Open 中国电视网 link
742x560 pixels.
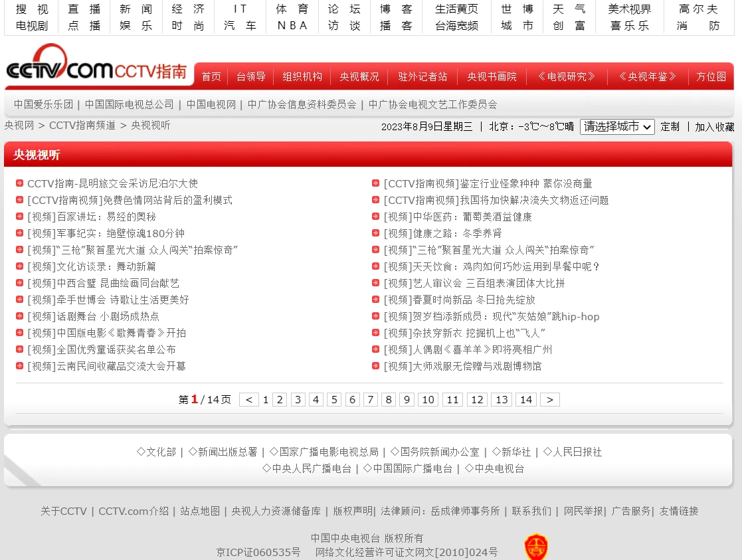pos(211,104)
